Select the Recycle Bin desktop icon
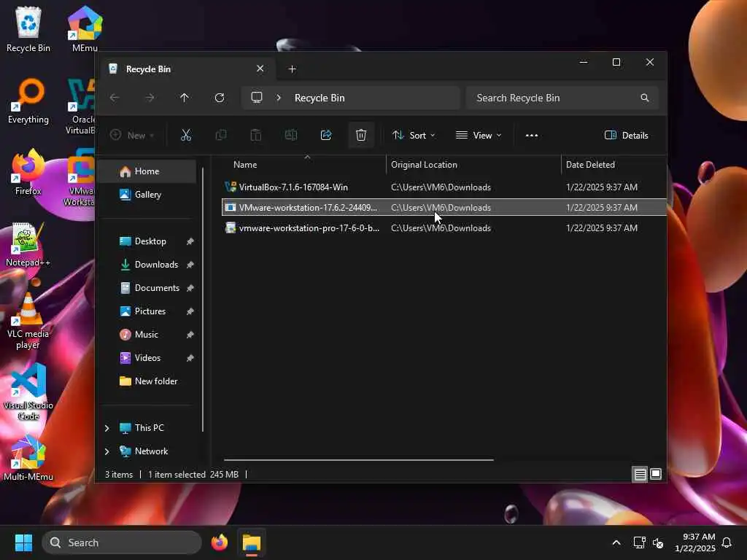Image resolution: width=747 pixels, height=560 pixels. click(x=28, y=29)
